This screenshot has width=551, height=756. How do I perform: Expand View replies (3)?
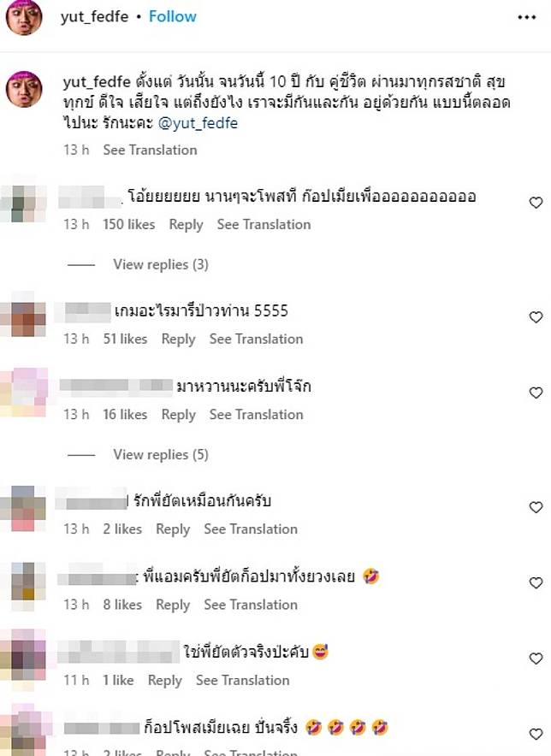(x=161, y=264)
